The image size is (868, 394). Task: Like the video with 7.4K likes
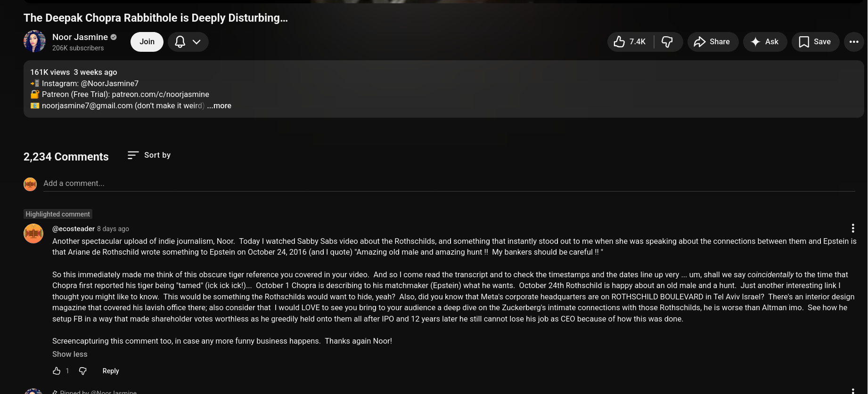coord(631,42)
